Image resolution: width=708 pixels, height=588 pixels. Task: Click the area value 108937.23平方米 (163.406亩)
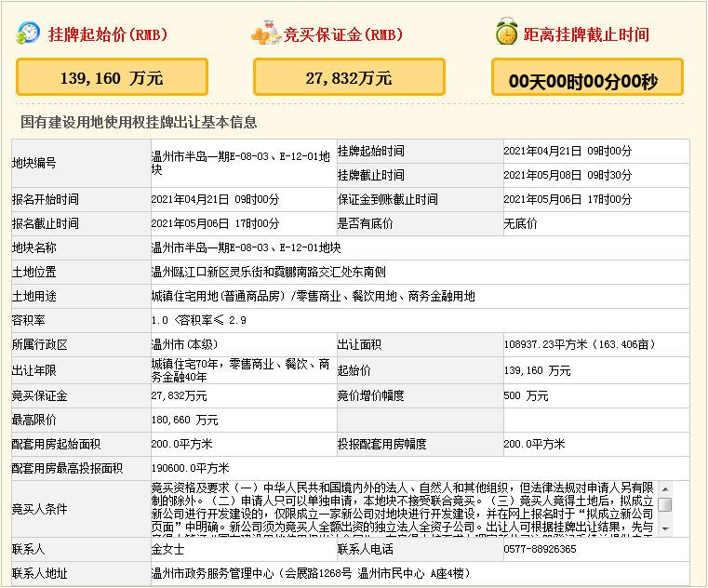coord(580,344)
